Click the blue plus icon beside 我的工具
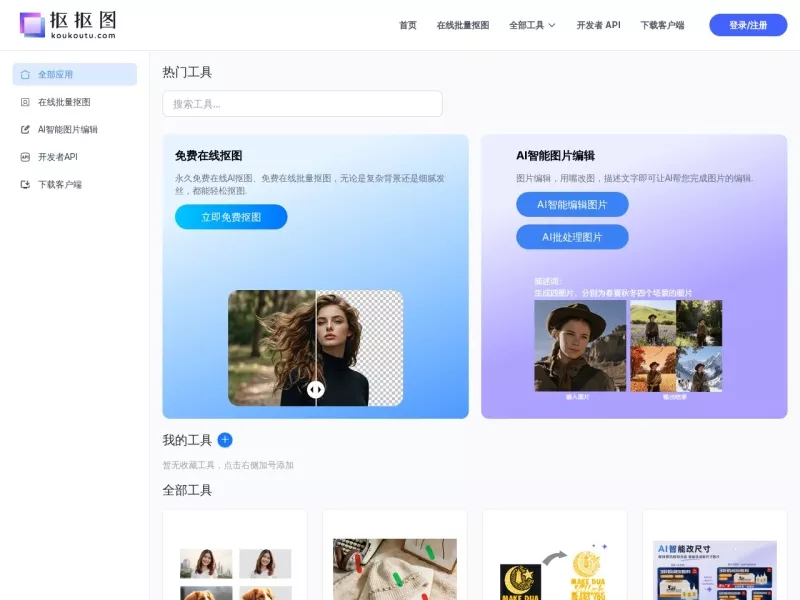 click(225, 440)
